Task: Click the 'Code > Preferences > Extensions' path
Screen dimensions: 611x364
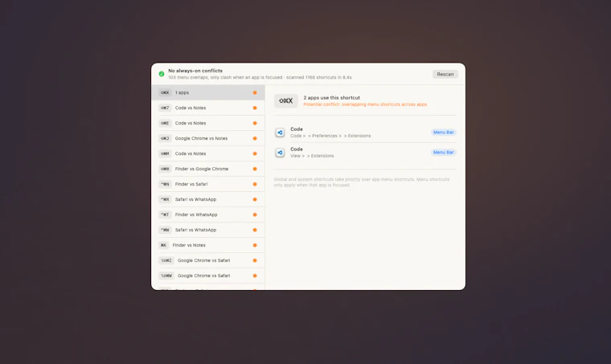Action: (330, 136)
